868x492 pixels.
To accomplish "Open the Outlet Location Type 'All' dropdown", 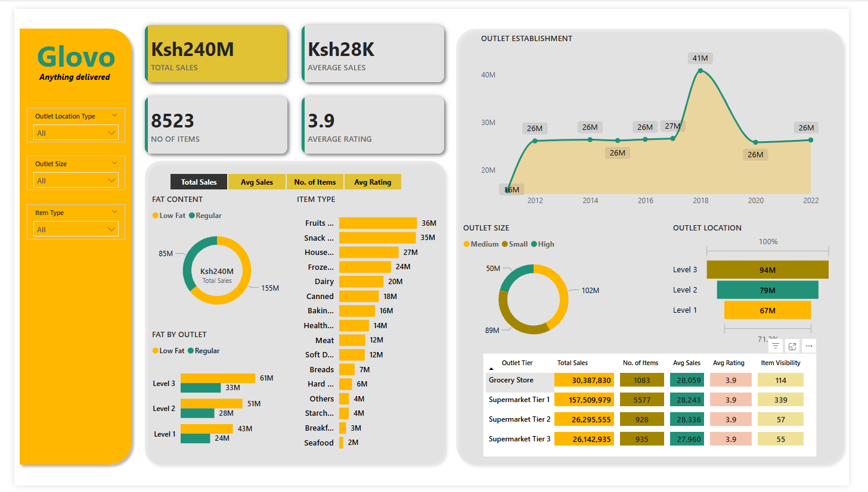I will (x=76, y=133).
